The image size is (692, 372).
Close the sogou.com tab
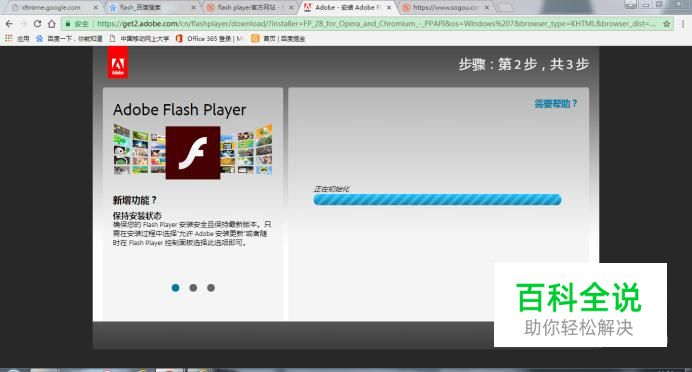click(x=487, y=8)
